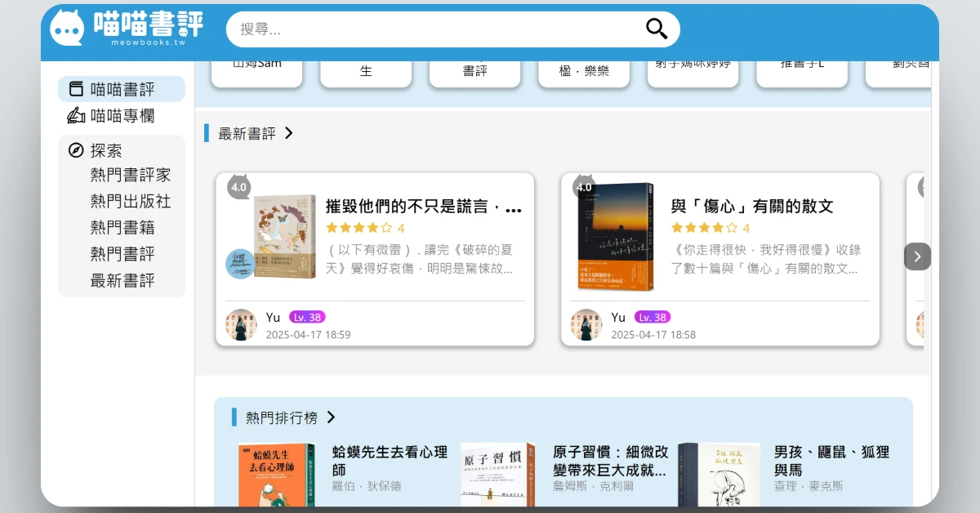Open 你走得很快 book cover thumbnail

616,237
